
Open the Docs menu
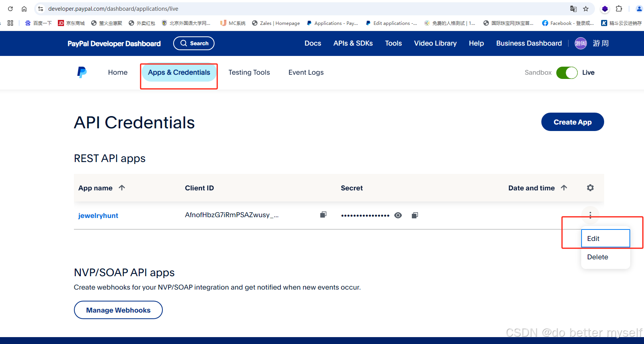[313, 43]
